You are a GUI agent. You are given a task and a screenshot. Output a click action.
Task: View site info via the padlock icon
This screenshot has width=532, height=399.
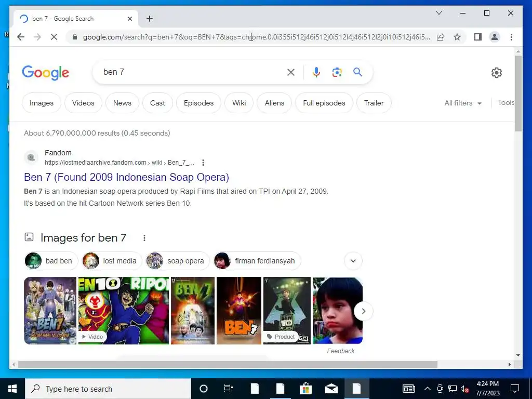(x=75, y=37)
